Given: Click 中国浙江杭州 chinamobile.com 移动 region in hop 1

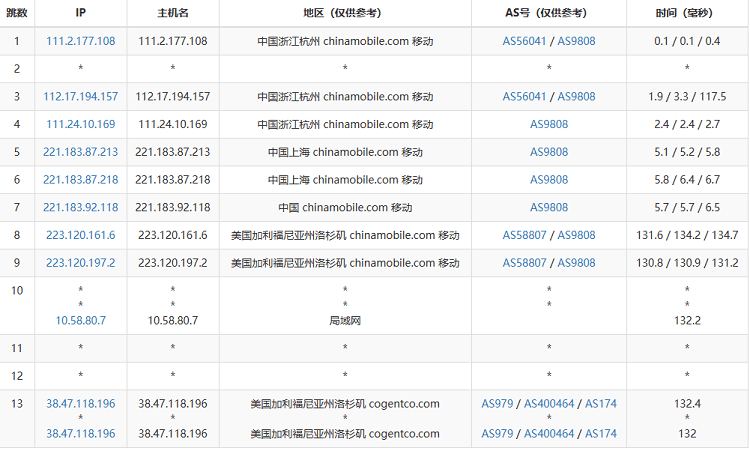Looking at the screenshot, I should click(345, 42).
